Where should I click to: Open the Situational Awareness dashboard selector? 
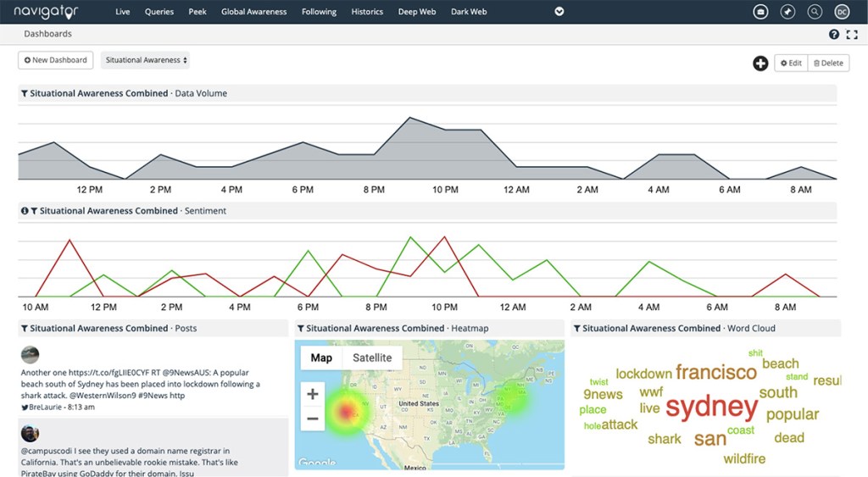click(145, 60)
